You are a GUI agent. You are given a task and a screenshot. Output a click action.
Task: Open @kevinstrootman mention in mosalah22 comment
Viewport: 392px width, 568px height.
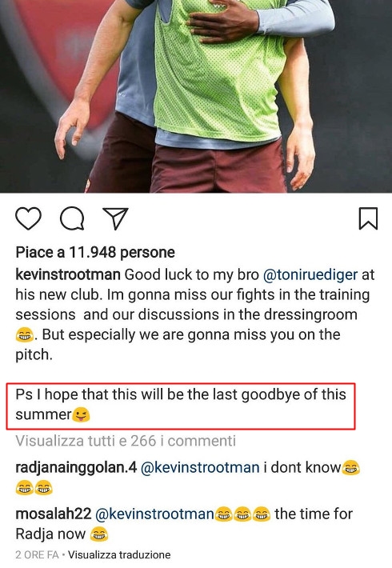pos(154,514)
